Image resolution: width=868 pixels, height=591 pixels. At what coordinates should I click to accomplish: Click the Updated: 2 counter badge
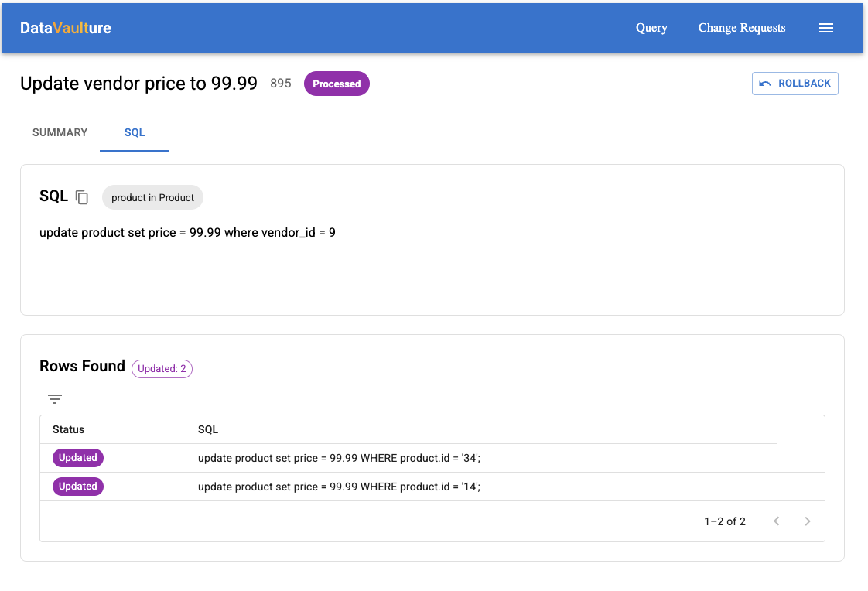pos(162,369)
